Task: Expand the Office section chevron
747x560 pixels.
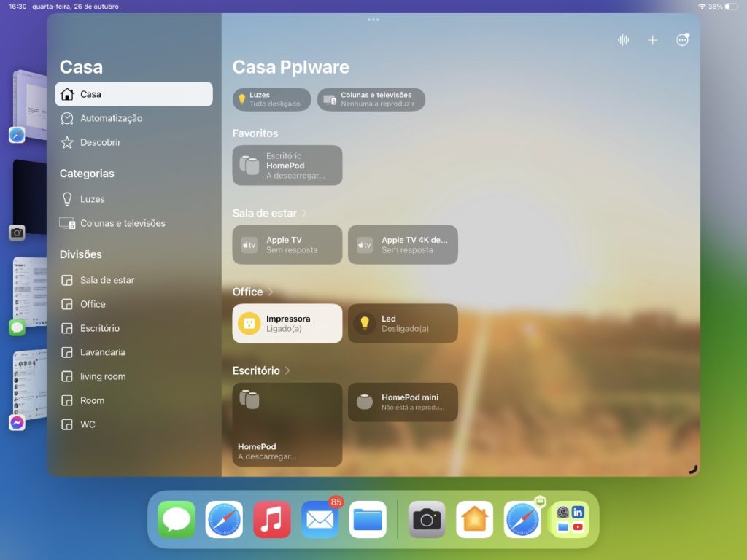Action: click(271, 292)
